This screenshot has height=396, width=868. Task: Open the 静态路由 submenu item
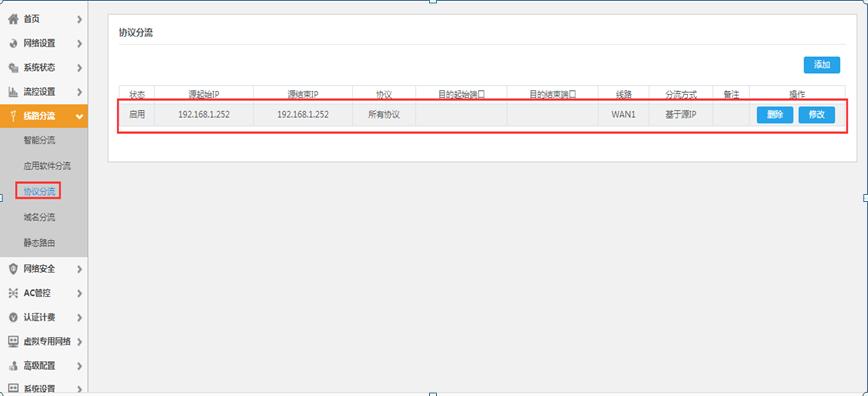click(39, 243)
